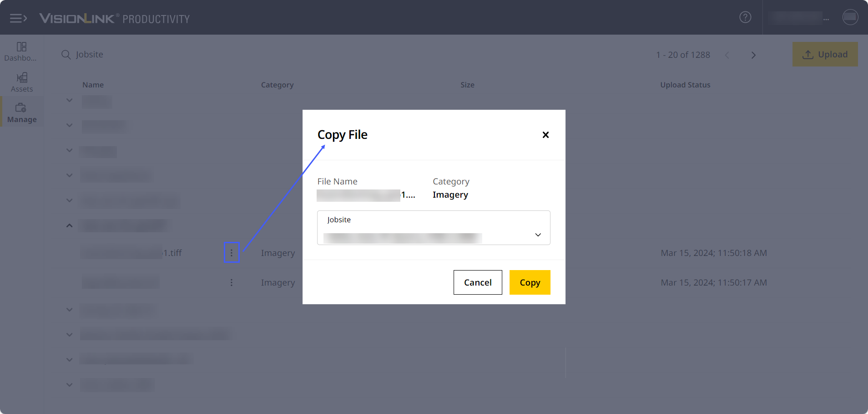
Task: Open three-dot menu for second Imagery file
Action: [232, 283]
